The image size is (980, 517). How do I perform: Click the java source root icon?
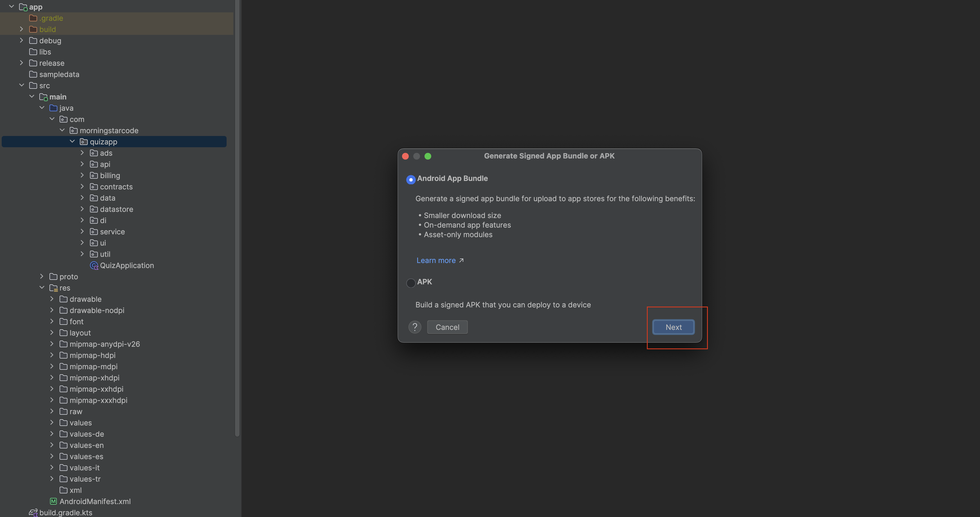(x=53, y=108)
